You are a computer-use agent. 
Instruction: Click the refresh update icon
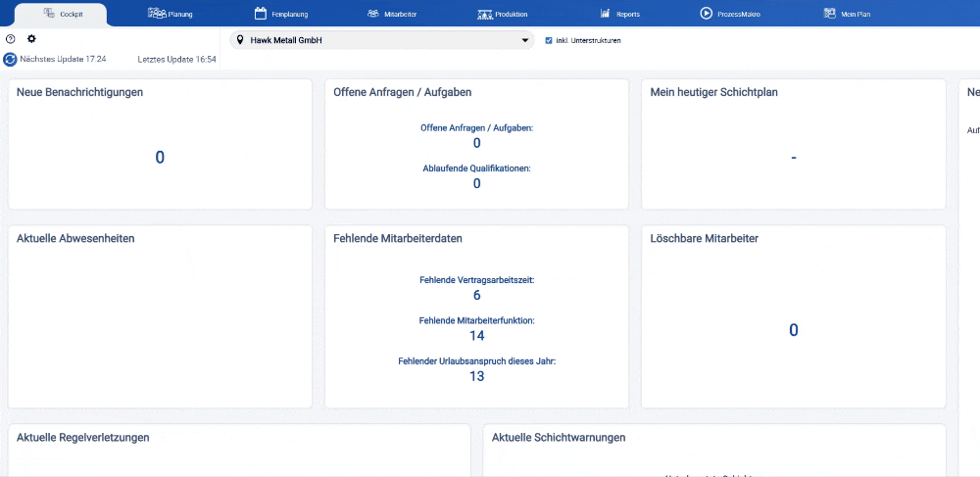(x=11, y=60)
